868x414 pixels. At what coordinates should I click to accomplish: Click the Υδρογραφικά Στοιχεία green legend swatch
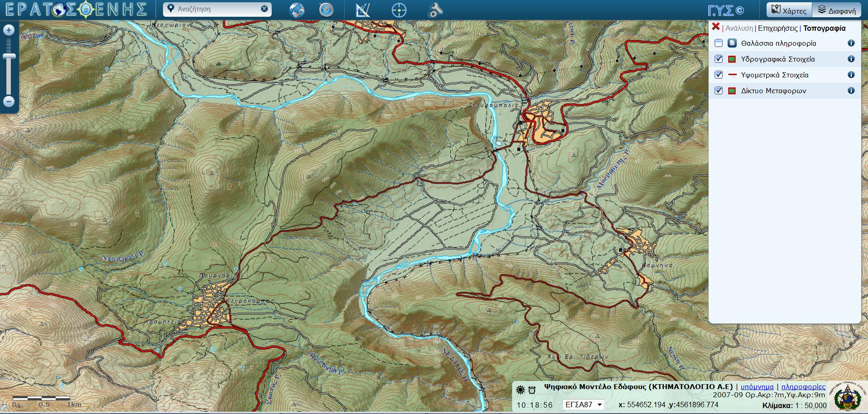click(732, 59)
